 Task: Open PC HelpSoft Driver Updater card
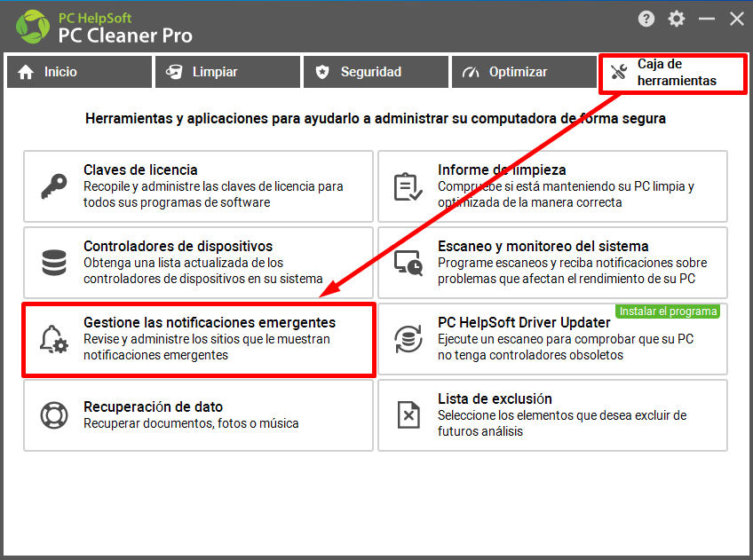(x=552, y=339)
